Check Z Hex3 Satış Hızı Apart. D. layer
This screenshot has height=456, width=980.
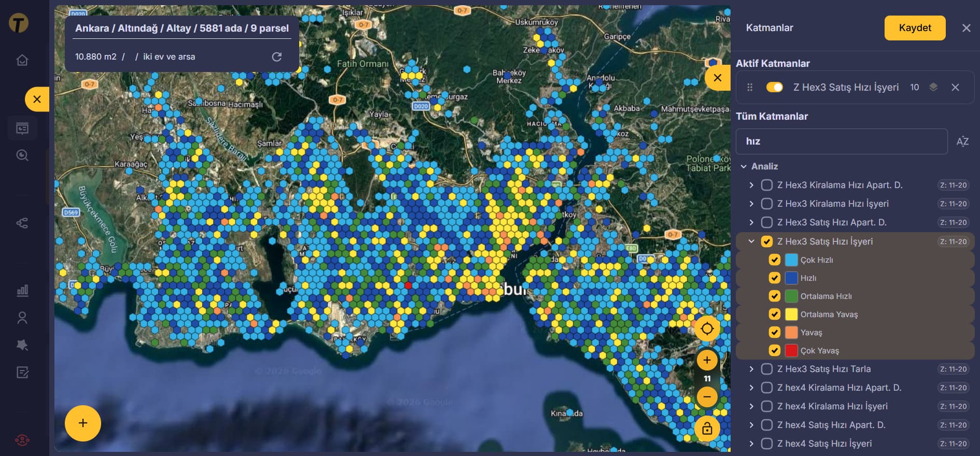pyautogui.click(x=766, y=222)
